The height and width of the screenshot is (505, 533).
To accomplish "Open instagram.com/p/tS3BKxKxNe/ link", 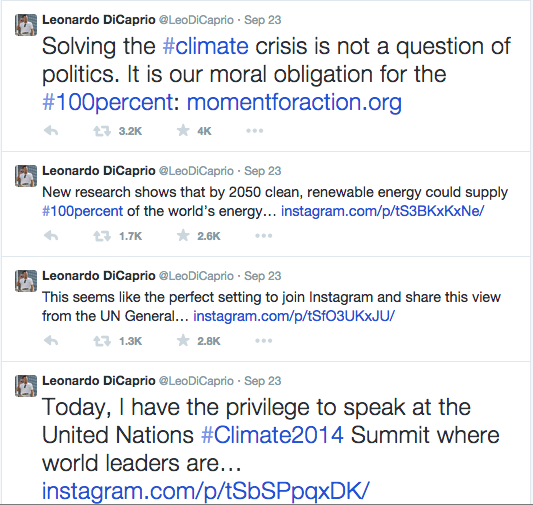I will point(382,211).
